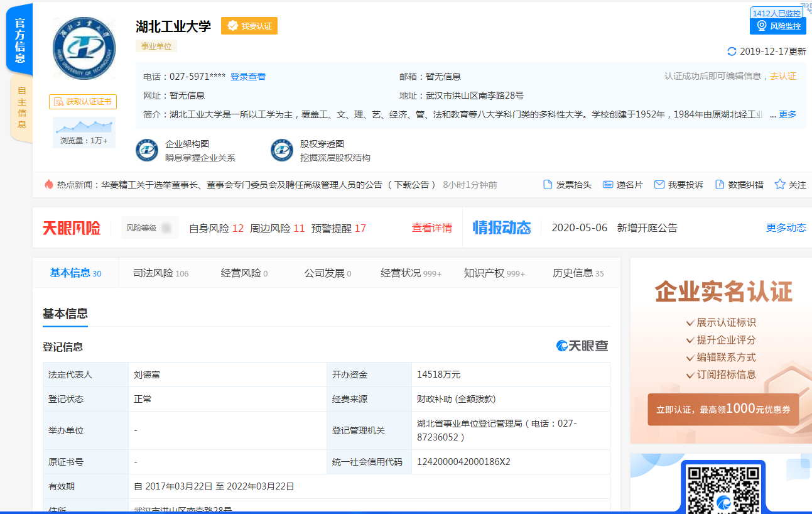This screenshot has width=812, height=514.
Task: Click the 浏览量 trend chart thumbnail
Action: pyautogui.click(x=84, y=126)
